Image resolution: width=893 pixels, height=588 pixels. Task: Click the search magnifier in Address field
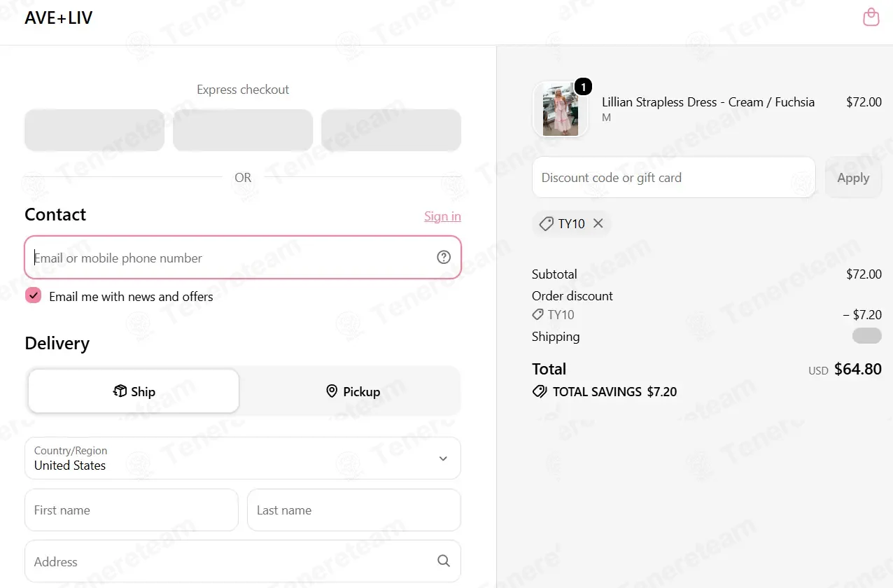(444, 561)
